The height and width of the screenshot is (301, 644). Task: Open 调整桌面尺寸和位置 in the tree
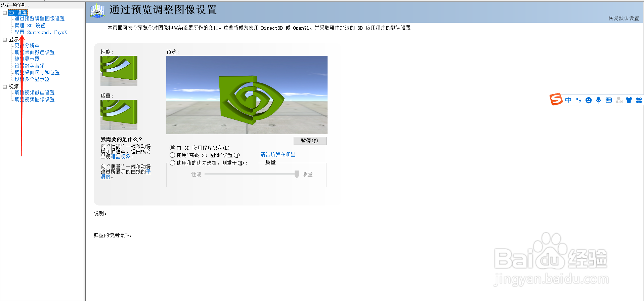[x=37, y=72]
